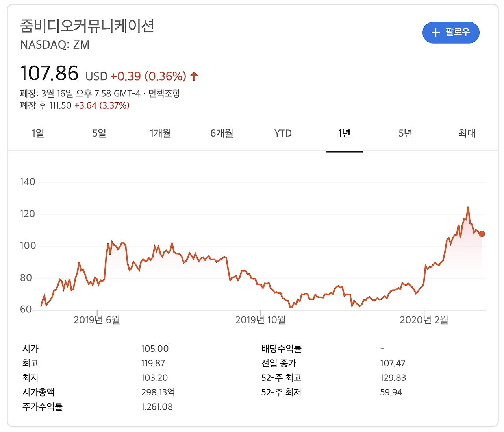Click the 팔로우 follow button
This screenshot has width=504, height=432.
451,33
